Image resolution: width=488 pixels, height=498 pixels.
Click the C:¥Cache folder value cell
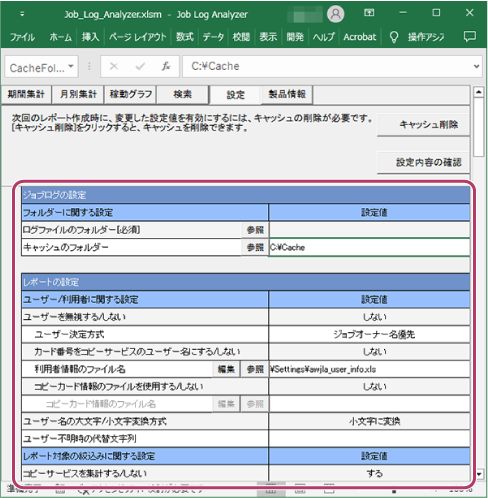coord(369,247)
